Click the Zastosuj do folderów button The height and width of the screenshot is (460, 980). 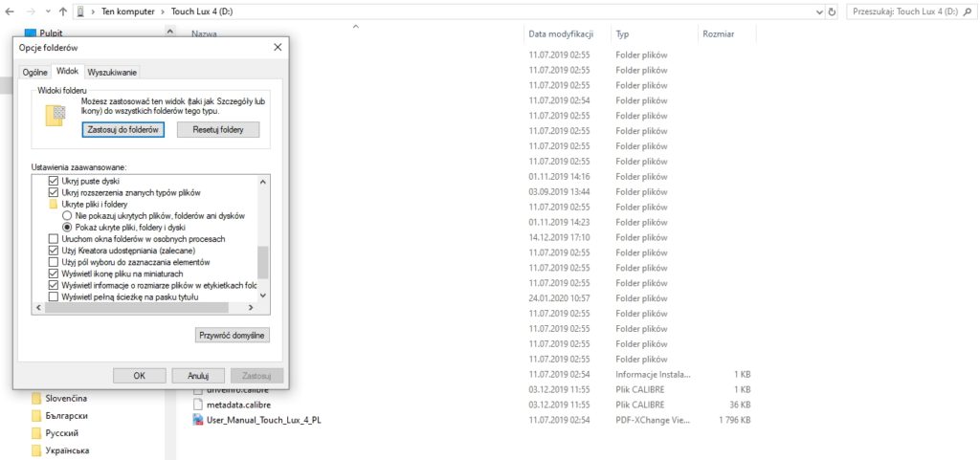click(x=123, y=129)
